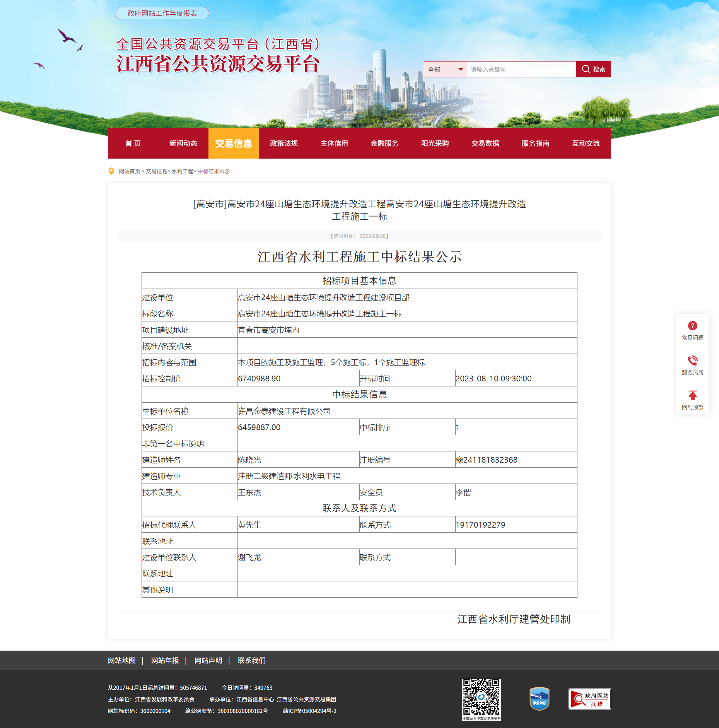
Task: Click 网站首页 in the breadcrumb
Action: 129,171
